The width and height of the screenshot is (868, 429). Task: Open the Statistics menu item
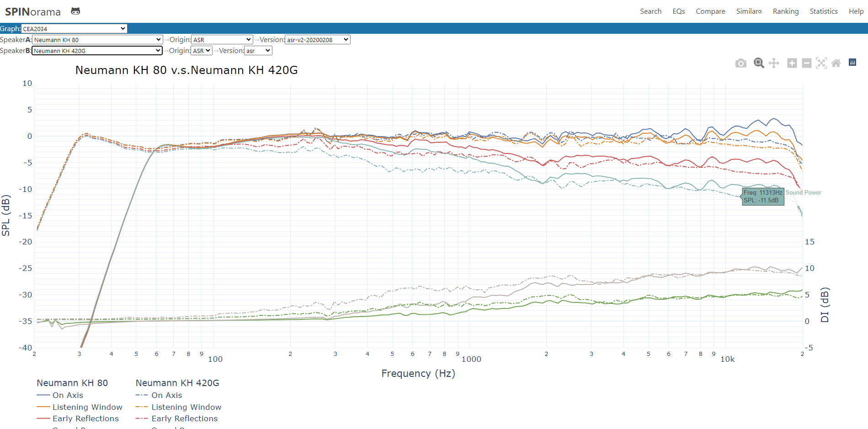824,11
